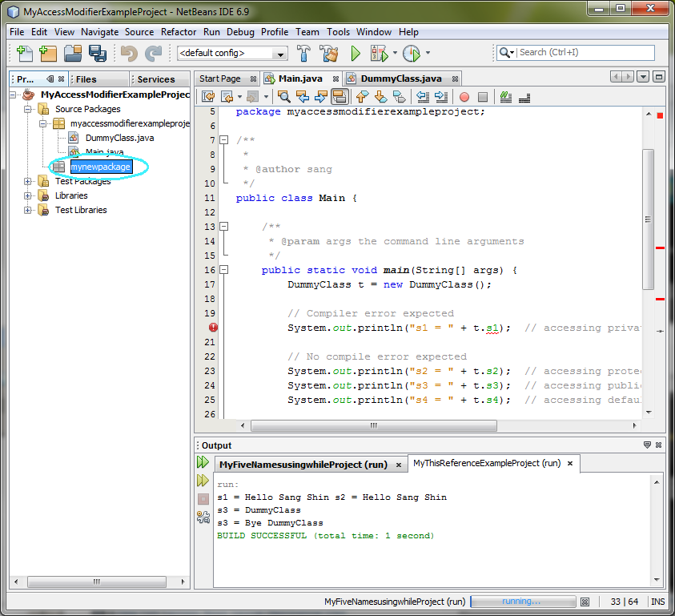Viewport: 675px width, 616px height.
Task: Click the Redo arrow icon
Action: 153,53
